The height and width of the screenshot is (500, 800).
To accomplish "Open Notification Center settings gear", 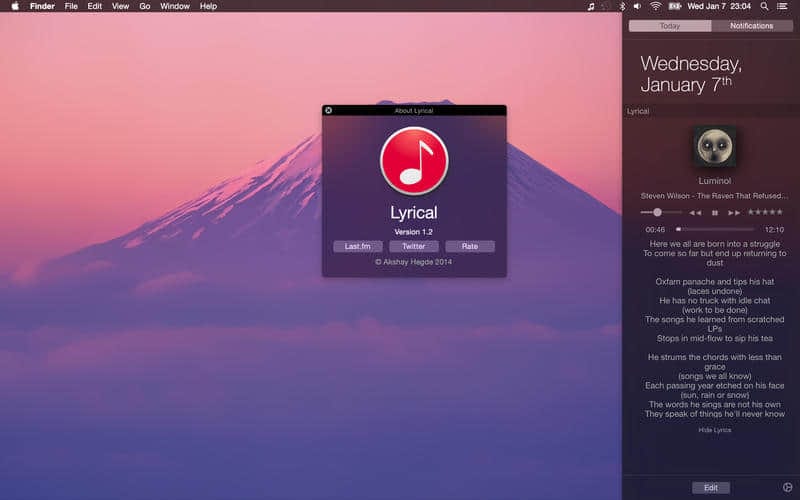I will click(787, 487).
